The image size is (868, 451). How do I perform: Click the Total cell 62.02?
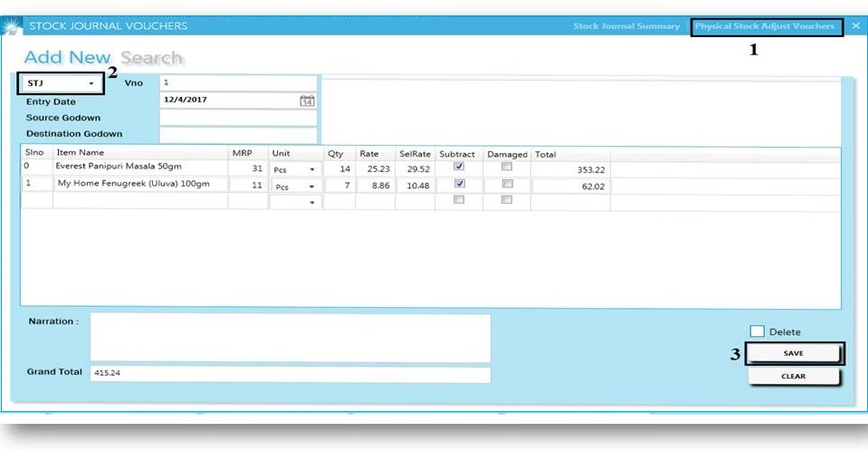click(x=570, y=187)
